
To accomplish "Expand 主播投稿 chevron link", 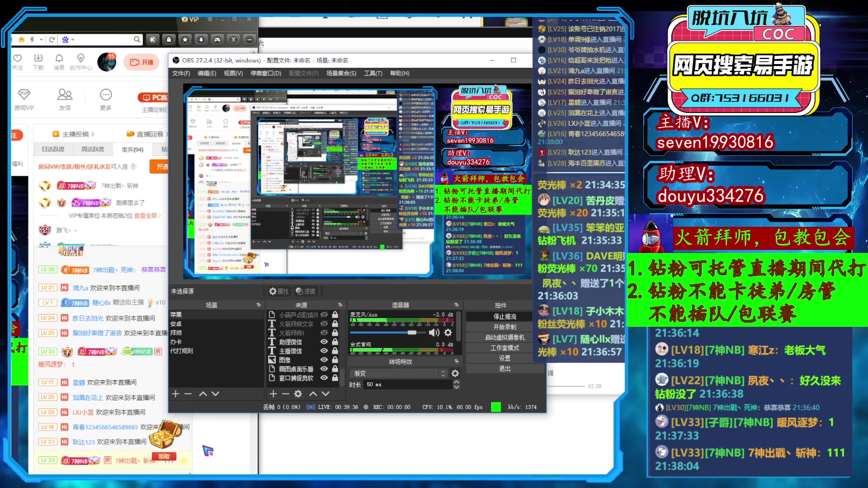I will [93, 134].
